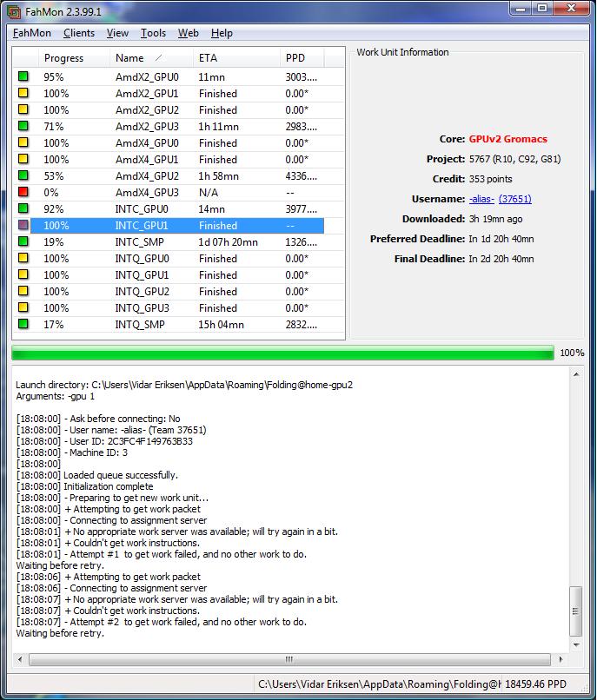Open the Web menu
597x700 pixels.
188,33
